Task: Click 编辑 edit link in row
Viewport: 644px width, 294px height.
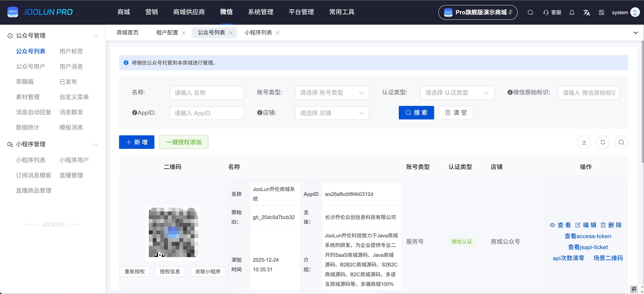Action: 586,225
